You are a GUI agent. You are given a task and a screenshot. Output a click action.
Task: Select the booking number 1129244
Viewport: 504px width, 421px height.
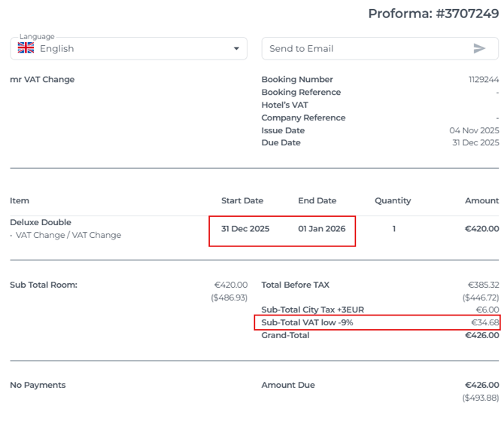point(483,79)
